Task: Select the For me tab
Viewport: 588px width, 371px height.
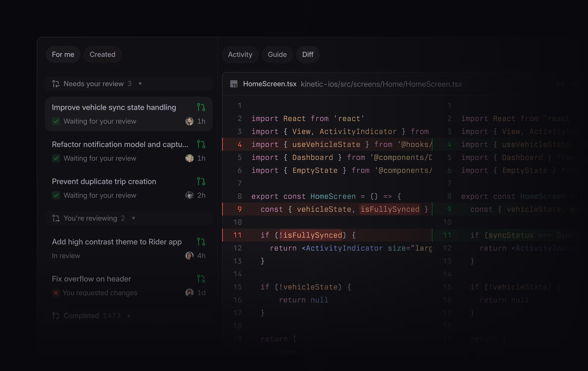Action: (x=63, y=54)
